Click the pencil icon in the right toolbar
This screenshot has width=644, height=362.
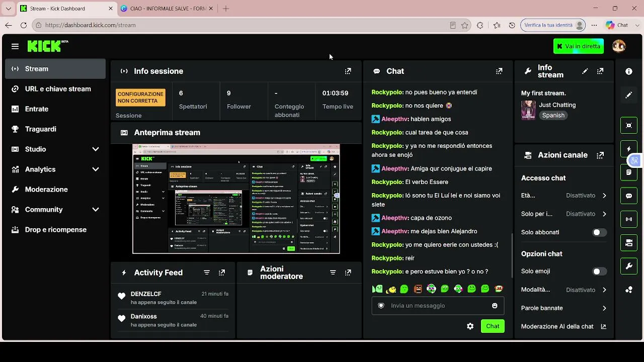tap(629, 95)
